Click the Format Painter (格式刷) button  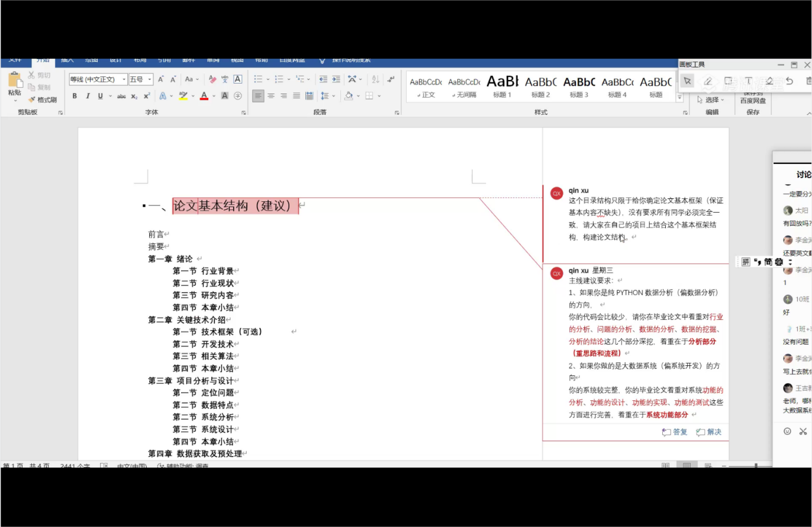point(43,99)
